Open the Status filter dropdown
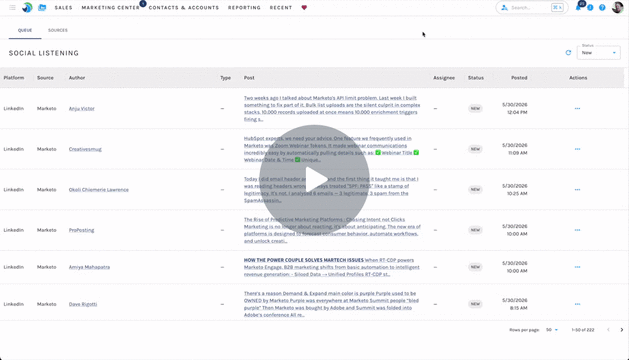 pos(599,53)
